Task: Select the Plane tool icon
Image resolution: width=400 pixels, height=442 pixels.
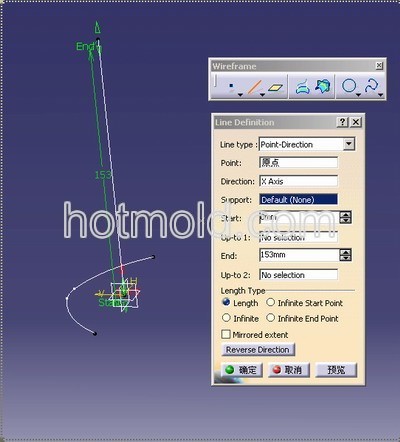Action: pyautogui.click(x=276, y=87)
